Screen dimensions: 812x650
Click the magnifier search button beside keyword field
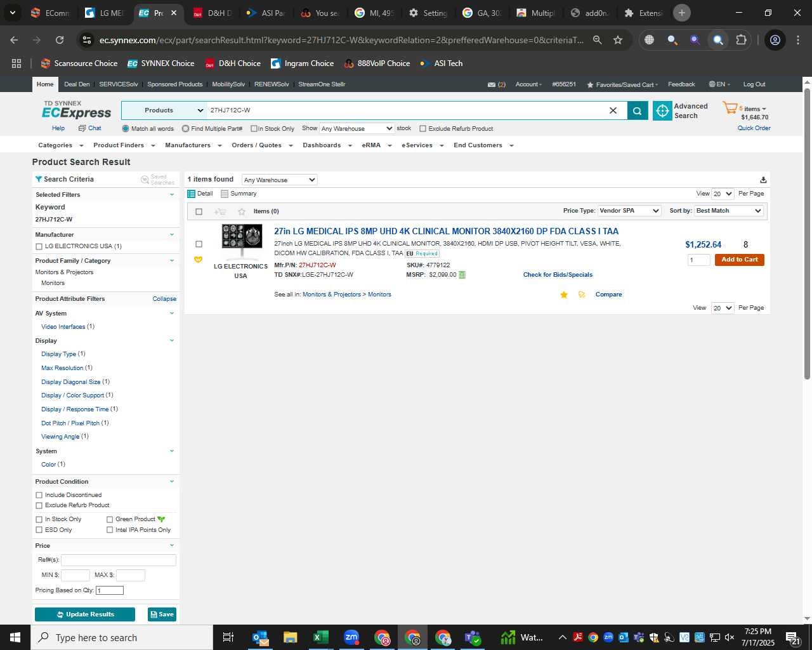pos(637,110)
